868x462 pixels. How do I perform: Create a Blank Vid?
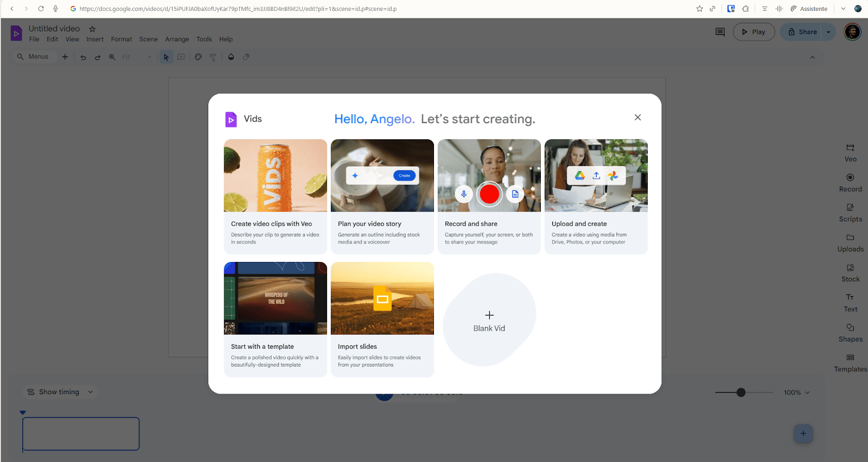(x=489, y=320)
